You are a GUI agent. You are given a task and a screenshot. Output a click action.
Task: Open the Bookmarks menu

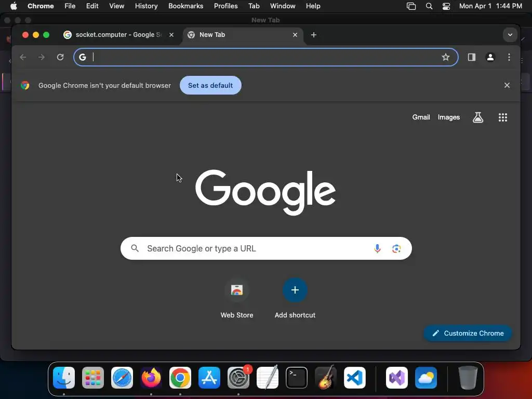(185, 6)
